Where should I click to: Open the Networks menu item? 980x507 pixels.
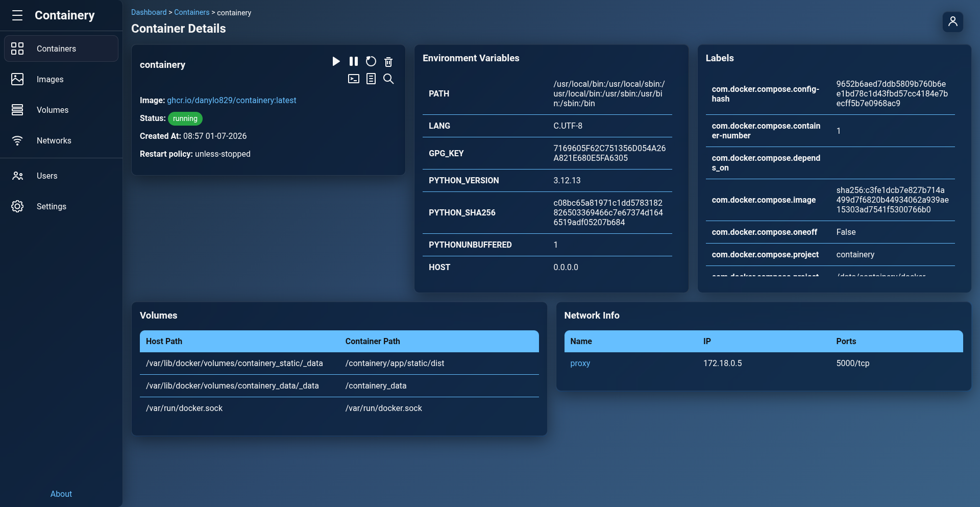click(61, 140)
